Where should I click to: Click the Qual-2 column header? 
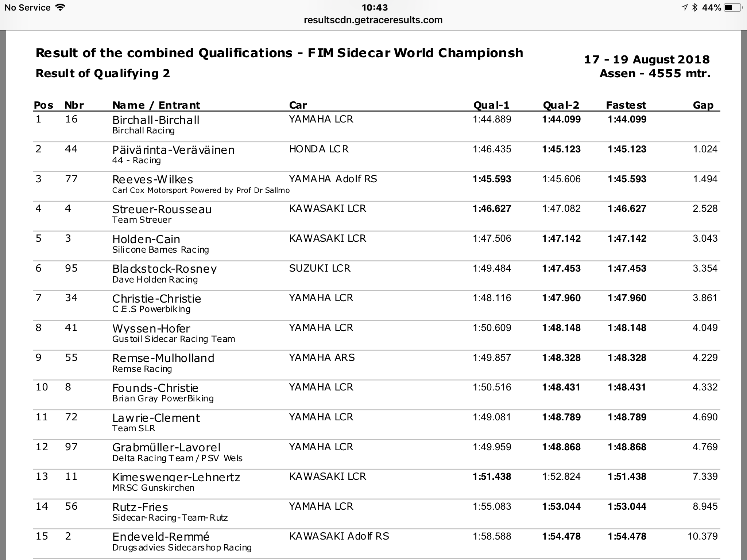[561, 105]
